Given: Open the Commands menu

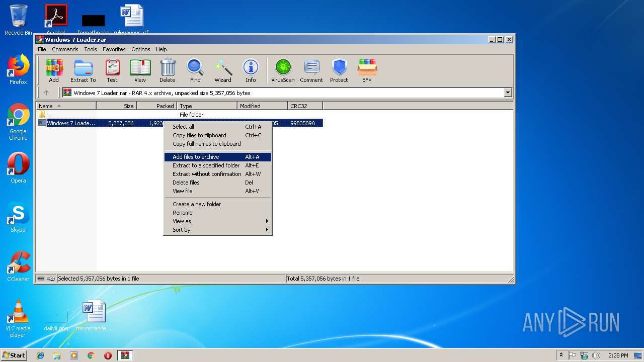Looking at the screenshot, I should click(65, 49).
